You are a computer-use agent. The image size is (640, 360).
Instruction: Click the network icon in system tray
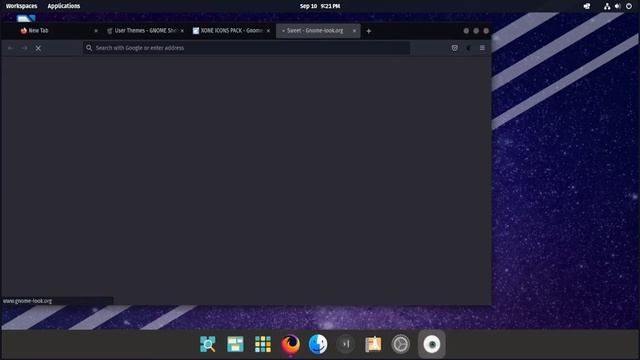pyautogui.click(x=607, y=6)
